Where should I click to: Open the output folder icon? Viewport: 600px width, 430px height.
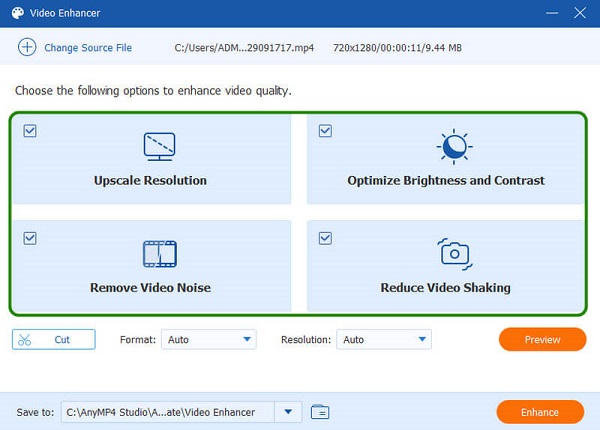click(x=320, y=412)
